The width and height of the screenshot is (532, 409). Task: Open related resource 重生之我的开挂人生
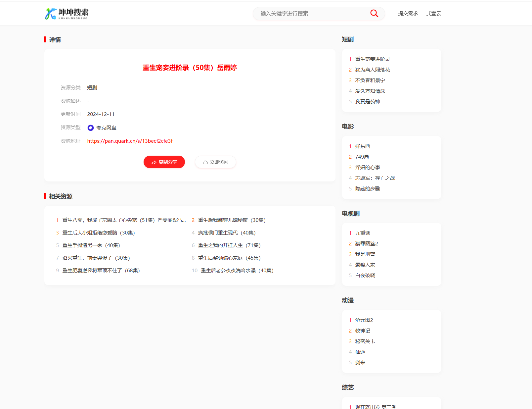(x=229, y=245)
